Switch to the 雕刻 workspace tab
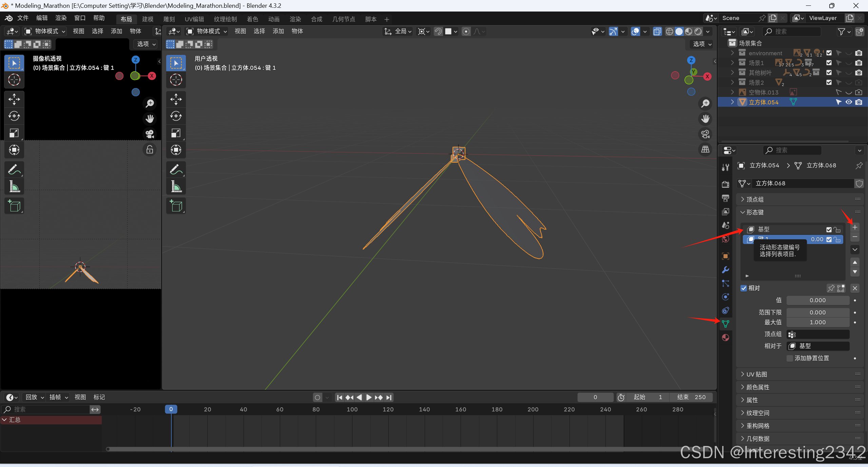 [x=169, y=19]
